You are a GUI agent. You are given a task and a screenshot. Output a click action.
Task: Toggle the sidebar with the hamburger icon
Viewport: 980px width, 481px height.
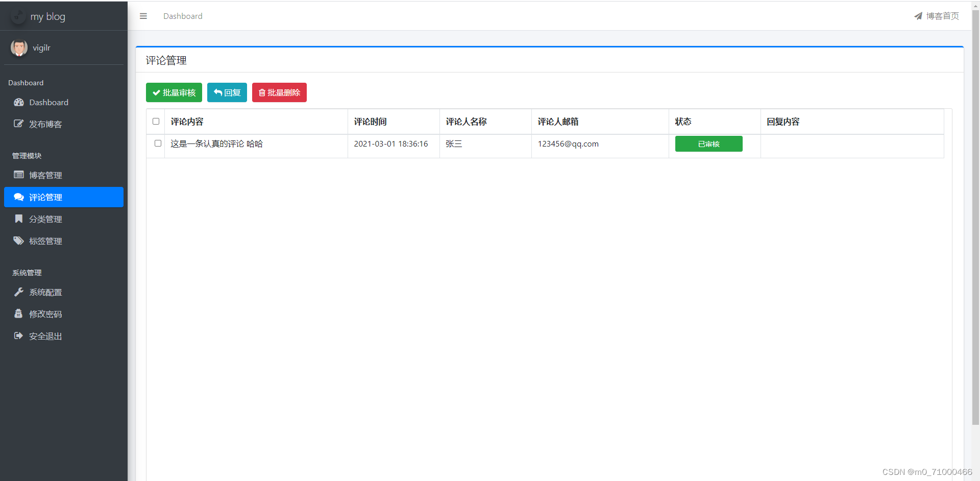coord(143,16)
